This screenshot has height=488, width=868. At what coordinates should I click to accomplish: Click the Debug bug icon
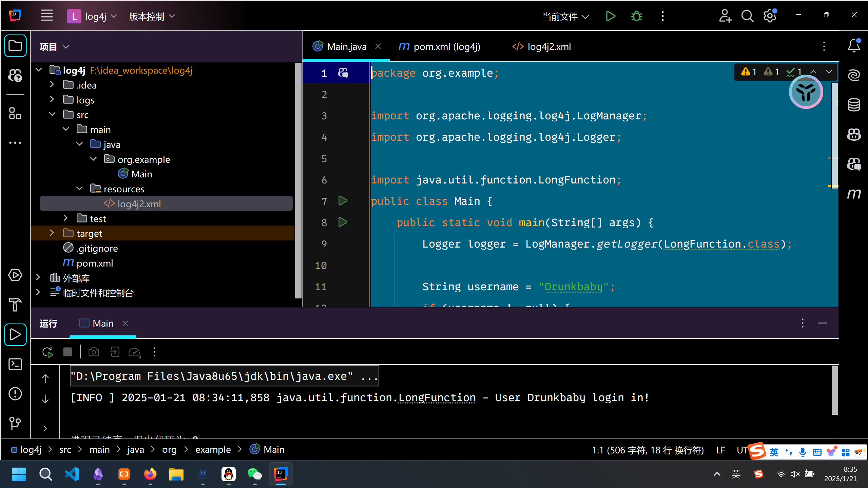[636, 16]
